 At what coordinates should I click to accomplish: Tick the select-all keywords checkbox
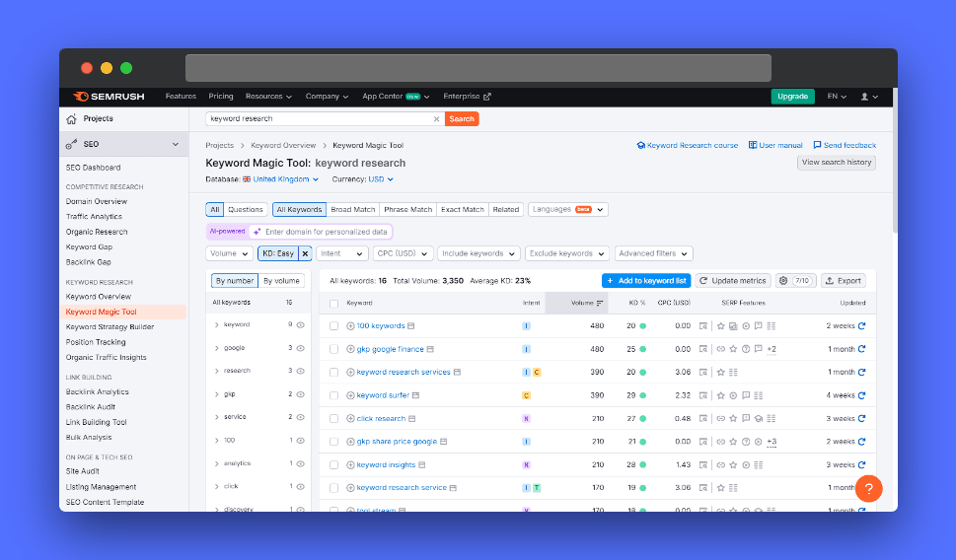[x=333, y=304]
